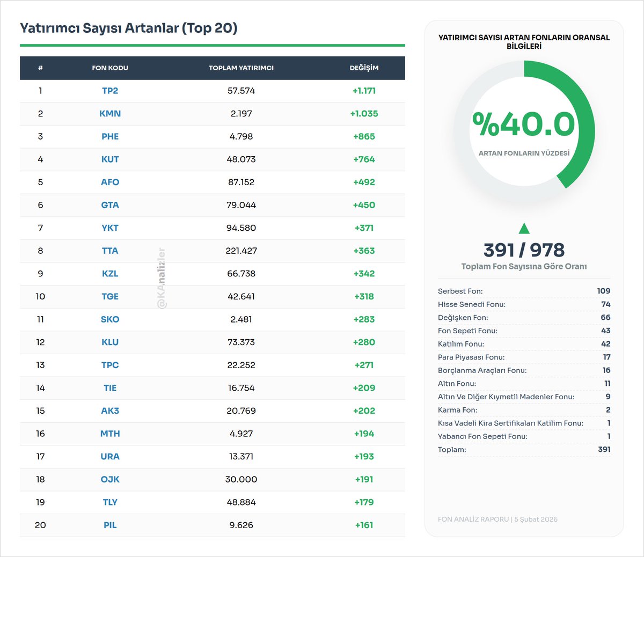Click the ARTAN FONLARIN YÜZDESİ caption
Image resolution: width=644 pixels, height=644 pixels.
tap(524, 153)
